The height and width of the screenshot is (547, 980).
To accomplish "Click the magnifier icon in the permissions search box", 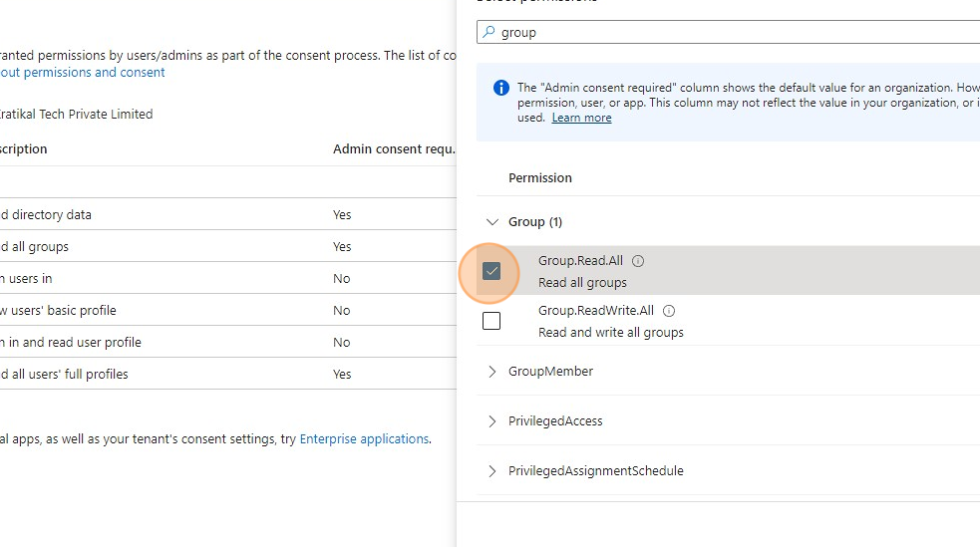I will [489, 33].
